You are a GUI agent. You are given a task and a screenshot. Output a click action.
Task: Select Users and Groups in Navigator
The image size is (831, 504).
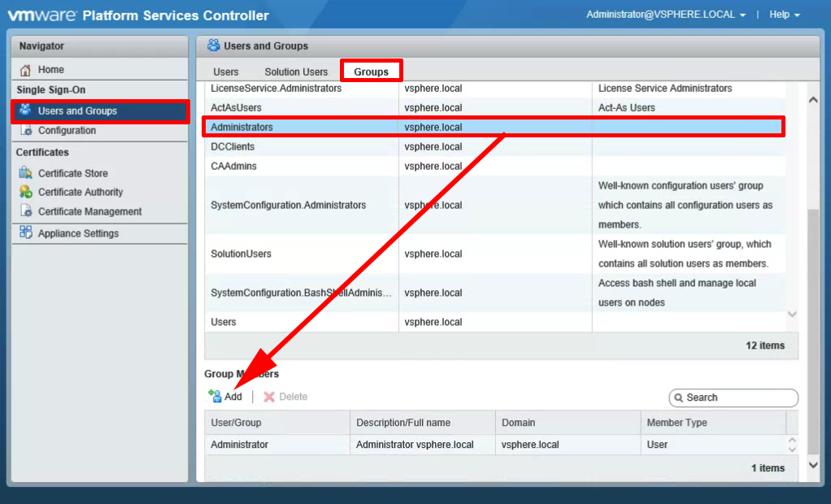coord(100,111)
